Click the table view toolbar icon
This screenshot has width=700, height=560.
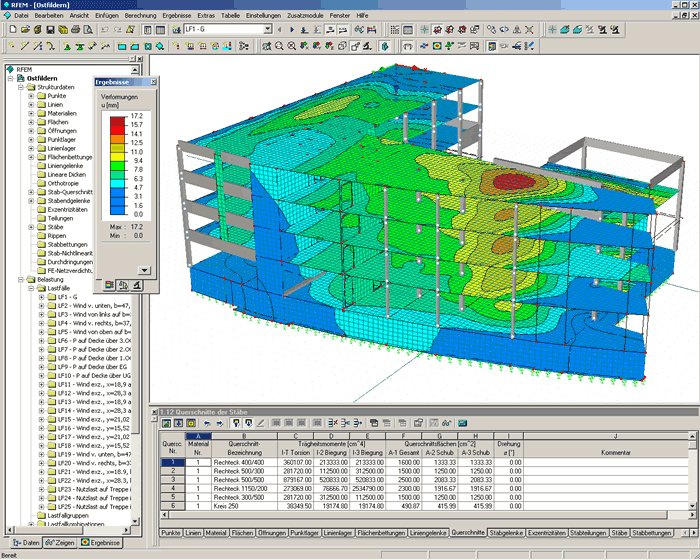pos(160,29)
